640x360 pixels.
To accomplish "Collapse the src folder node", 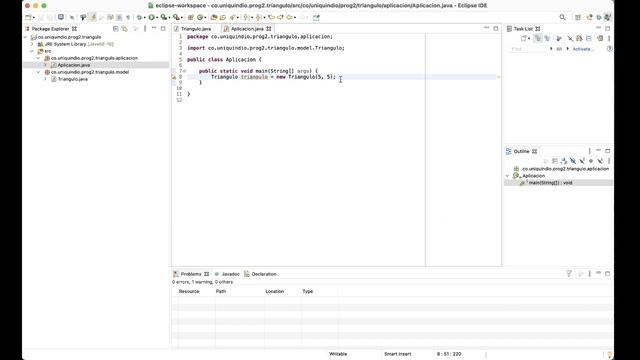I will click(x=32, y=51).
